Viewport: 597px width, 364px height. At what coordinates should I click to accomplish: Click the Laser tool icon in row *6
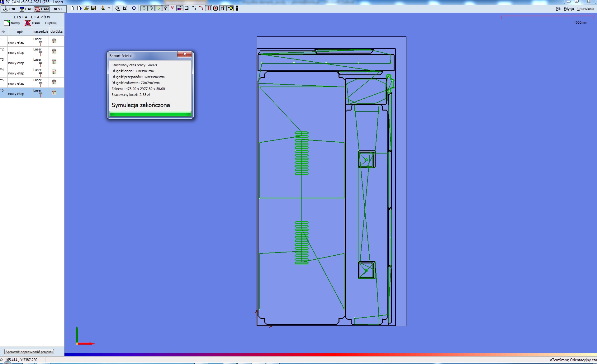coord(40,94)
